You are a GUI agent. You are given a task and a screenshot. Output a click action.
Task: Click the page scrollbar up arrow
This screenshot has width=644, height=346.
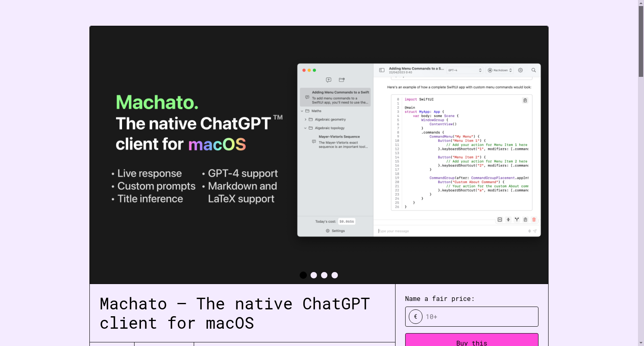click(641, 3)
